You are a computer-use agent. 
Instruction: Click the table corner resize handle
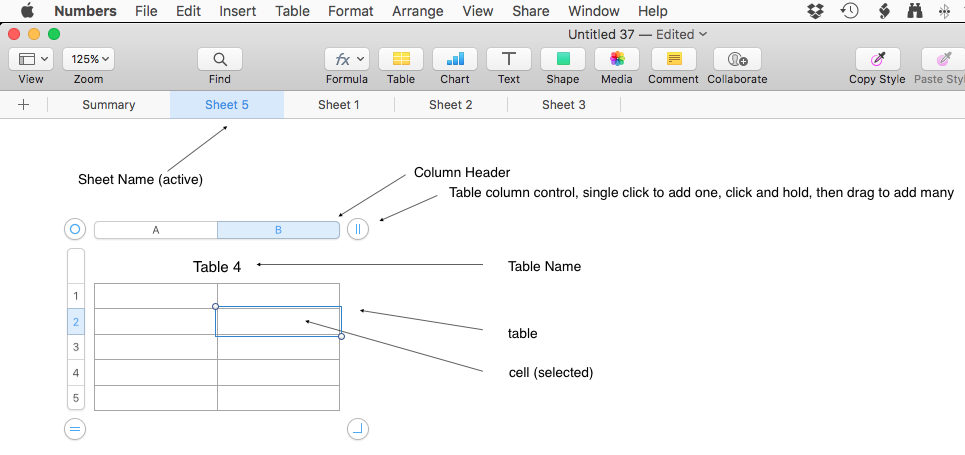tap(358, 429)
